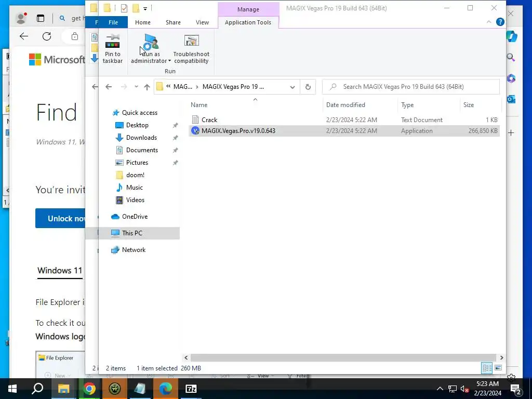The height and width of the screenshot is (399, 532).
Task: Switch to the Home ribbon tab
Action: (x=142, y=22)
